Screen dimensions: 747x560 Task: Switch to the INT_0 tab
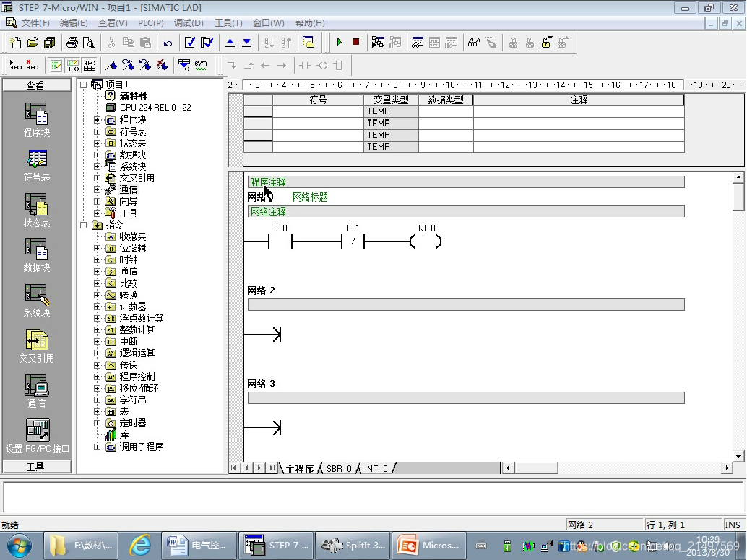pyautogui.click(x=376, y=468)
